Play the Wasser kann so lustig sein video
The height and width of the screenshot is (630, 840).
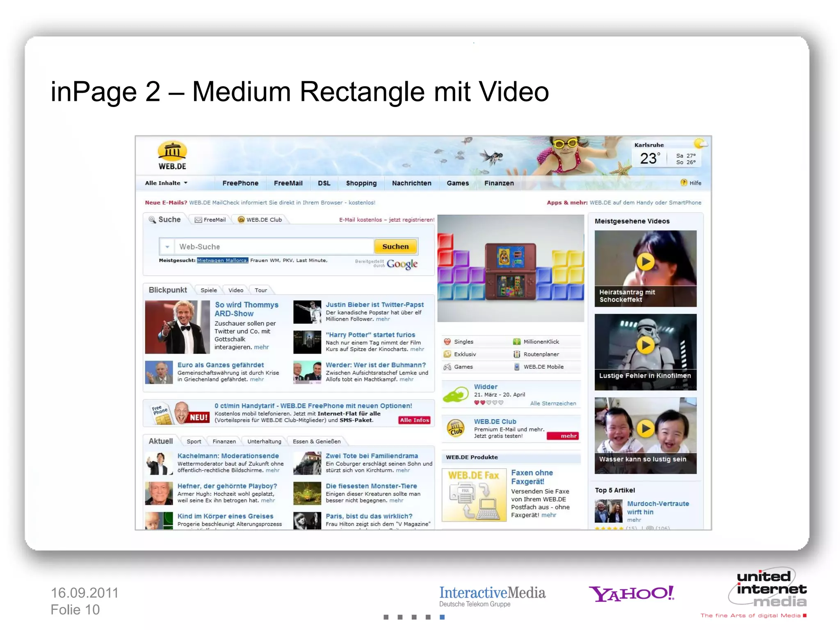tap(645, 429)
